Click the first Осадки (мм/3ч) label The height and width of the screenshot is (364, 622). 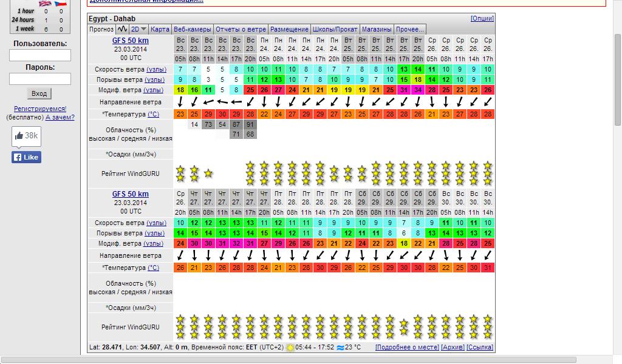[131, 154]
